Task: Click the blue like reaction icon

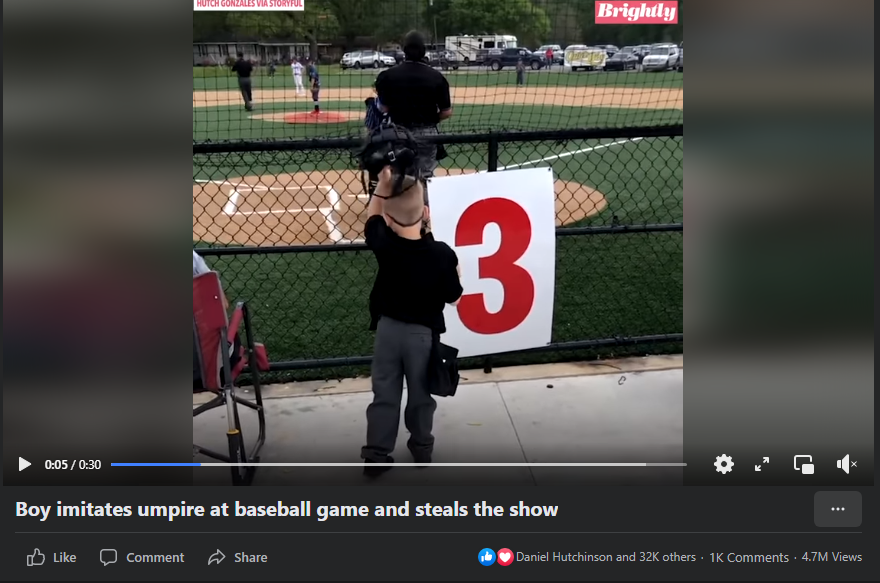Action: click(487, 557)
